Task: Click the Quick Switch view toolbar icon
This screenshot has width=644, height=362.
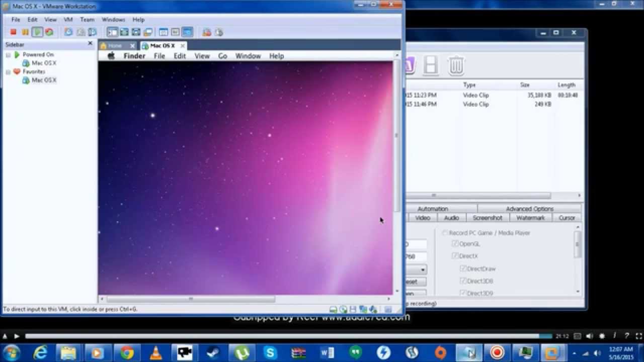Action: (x=124, y=32)
